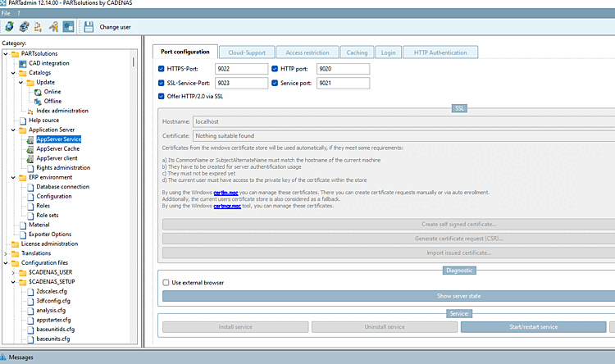Screen dimensions: 615x364
Task: Switch to the HTTP Authentication tab
Action: pyautogui.click(x=440, y=52)
